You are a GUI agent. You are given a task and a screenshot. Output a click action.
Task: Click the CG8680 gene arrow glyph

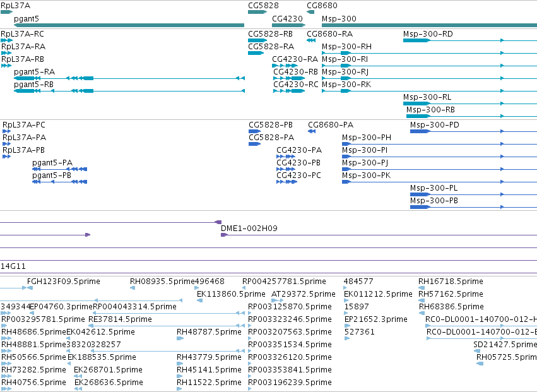[310, 13]
